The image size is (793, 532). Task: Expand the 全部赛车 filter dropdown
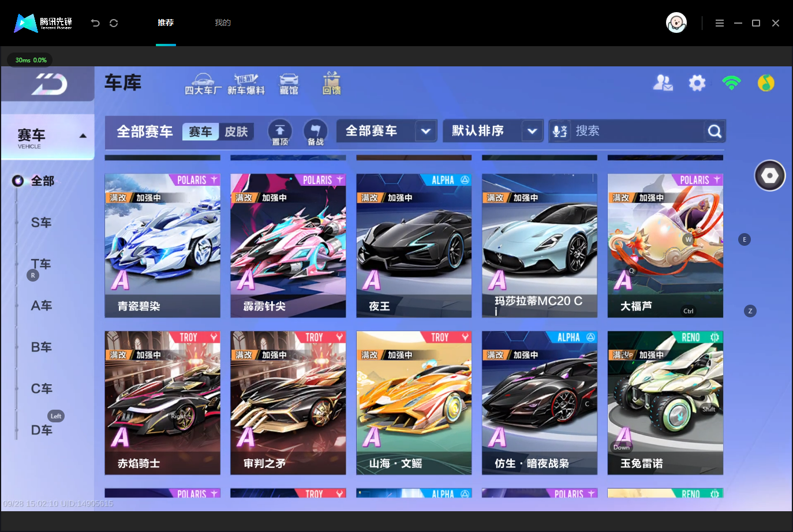tap(387, 131)
